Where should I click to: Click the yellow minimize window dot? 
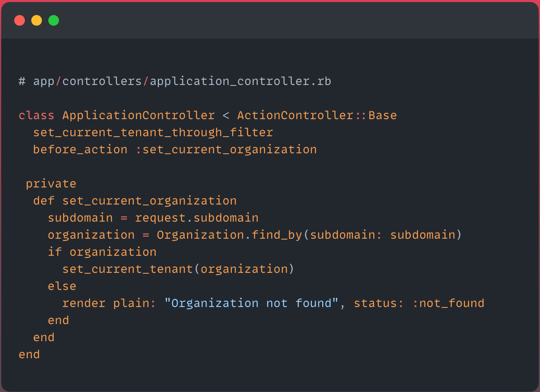point(37,20)
